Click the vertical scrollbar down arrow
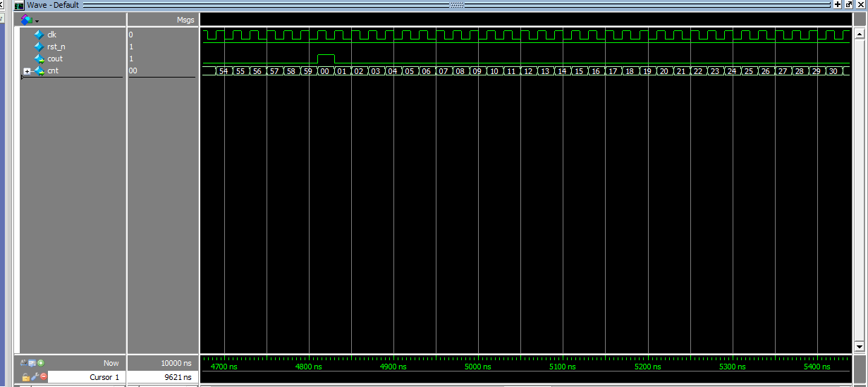Image resolution: width=868 pixels, height=387 pixels. (859, 346)
